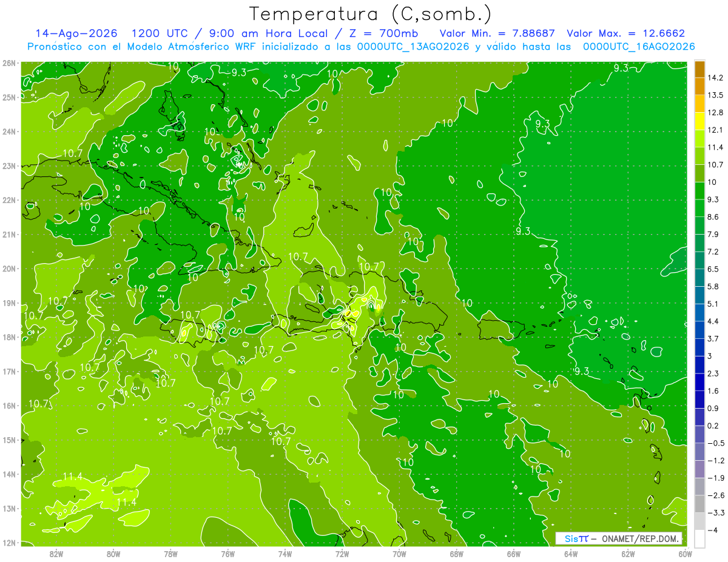
Task: Click the '66W' longitude axis label
Action: [x=514, y=554]
